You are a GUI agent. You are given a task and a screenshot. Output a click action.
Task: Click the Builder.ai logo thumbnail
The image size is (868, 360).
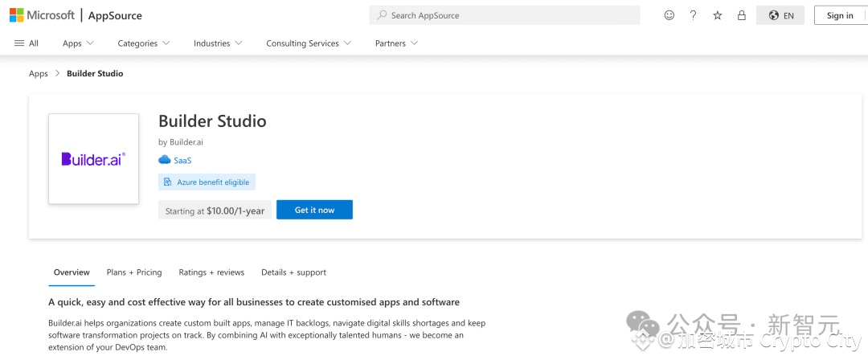93,159
